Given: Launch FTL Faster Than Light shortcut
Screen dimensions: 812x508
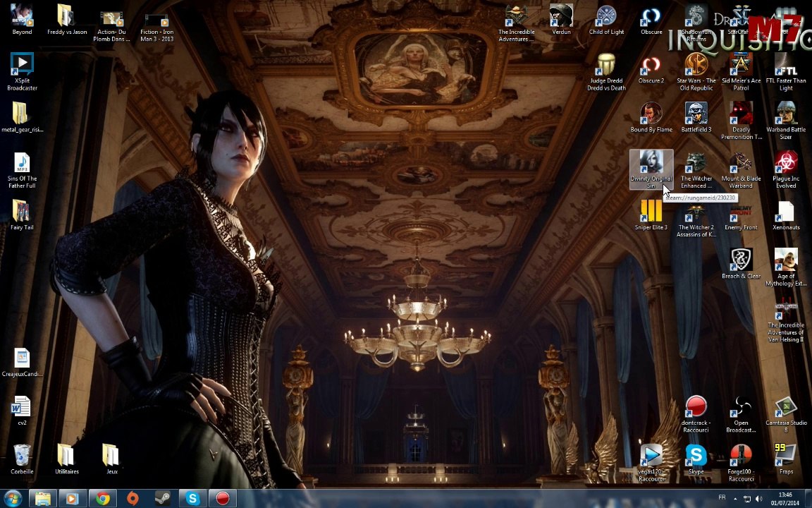Looking at the screenshot, I should point(786,71).
